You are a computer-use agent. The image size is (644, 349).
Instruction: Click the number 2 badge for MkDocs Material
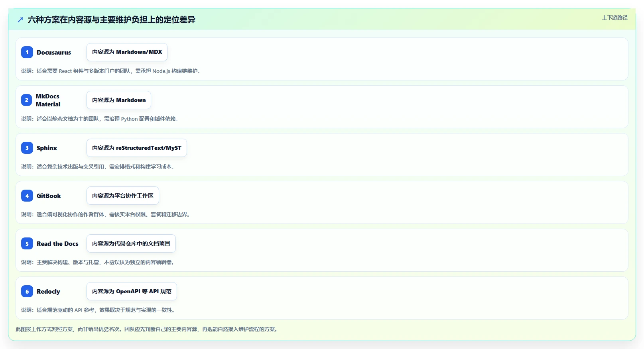click(x=26, y=100)
